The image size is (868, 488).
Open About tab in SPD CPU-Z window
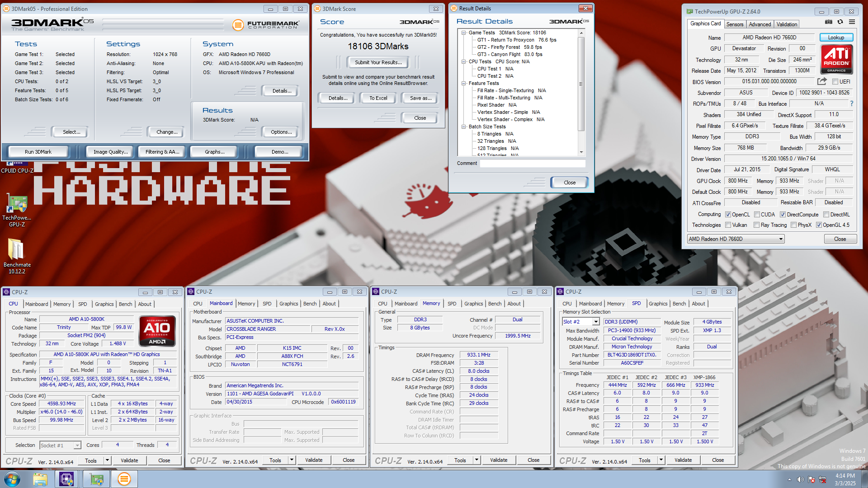point(698,304)
